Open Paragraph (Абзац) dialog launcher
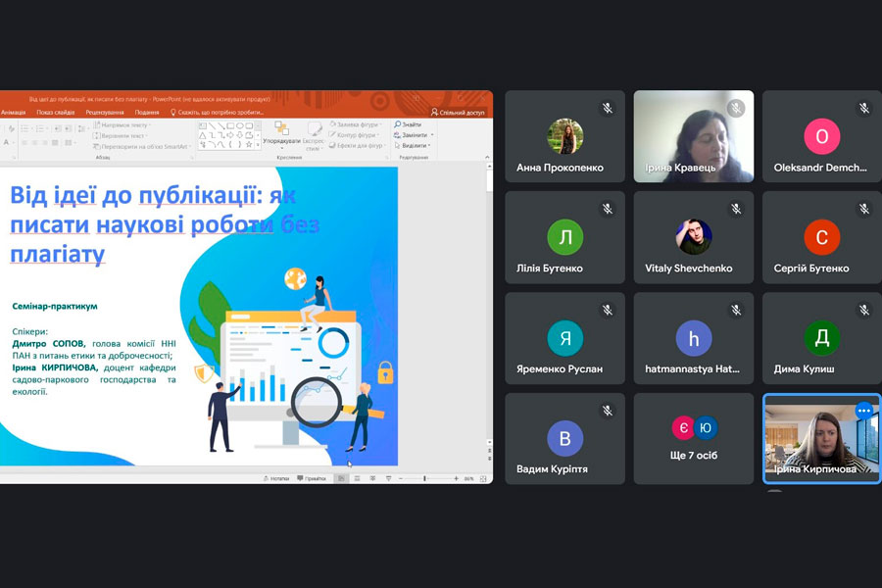Viewport: 882px width, 588px height. [x=192, y=158]
